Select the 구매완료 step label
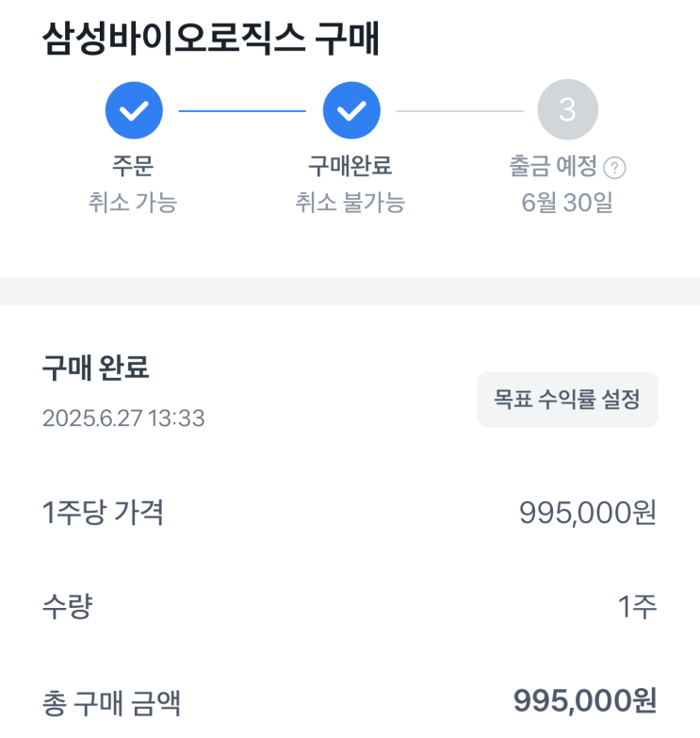This screenshot has width=700, height=738. tap(350, 167)
